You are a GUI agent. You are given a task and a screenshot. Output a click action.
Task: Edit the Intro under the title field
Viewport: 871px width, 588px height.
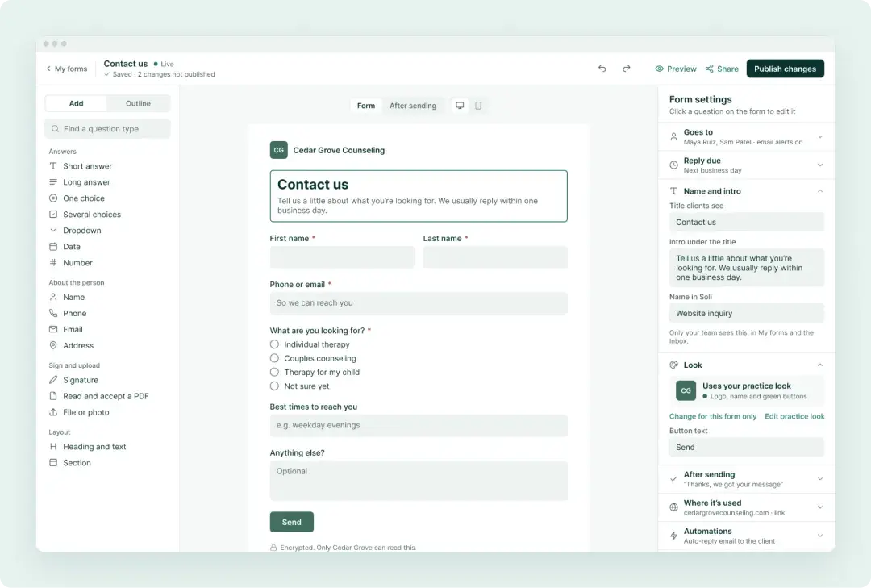747,268
